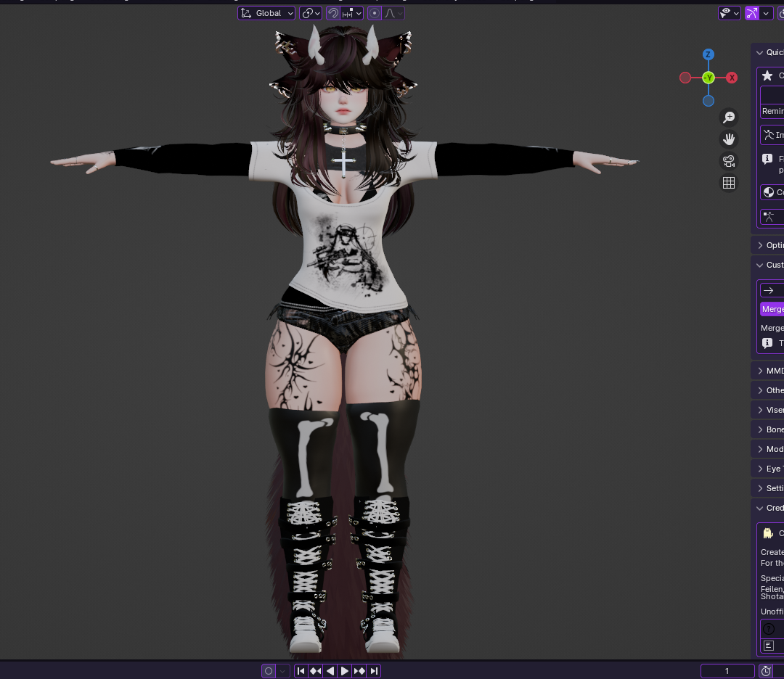The width and height of the screenshot is (784, 679).
Task: Toggle the auto keying record button
Action: point(269,671)
